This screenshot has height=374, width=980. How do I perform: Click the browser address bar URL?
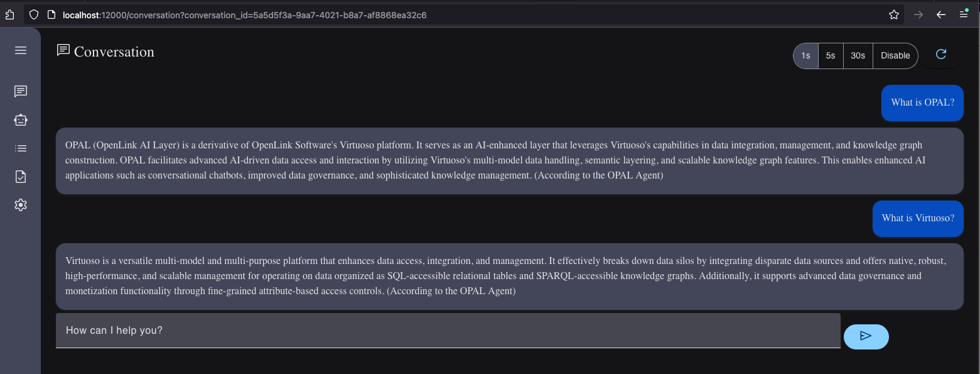click(245, 14)
